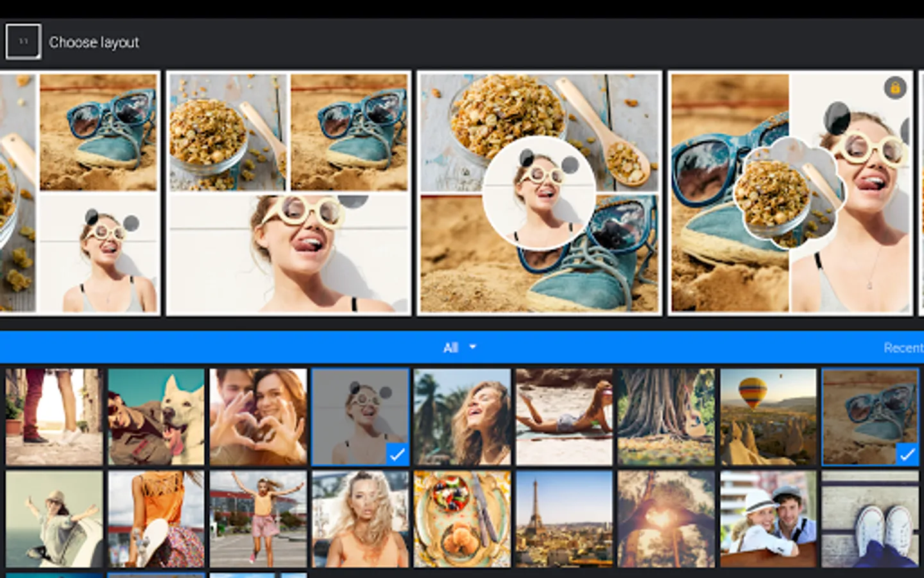Select the sunset heart hands photo
The width and height of the screenshot is (924, 578).
point(666,519)
